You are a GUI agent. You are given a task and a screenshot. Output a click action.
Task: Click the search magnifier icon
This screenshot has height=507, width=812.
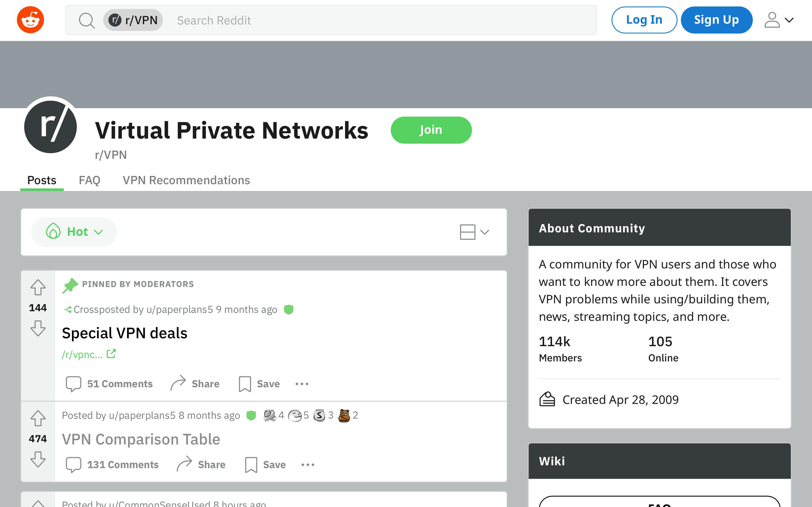point(87,21)
